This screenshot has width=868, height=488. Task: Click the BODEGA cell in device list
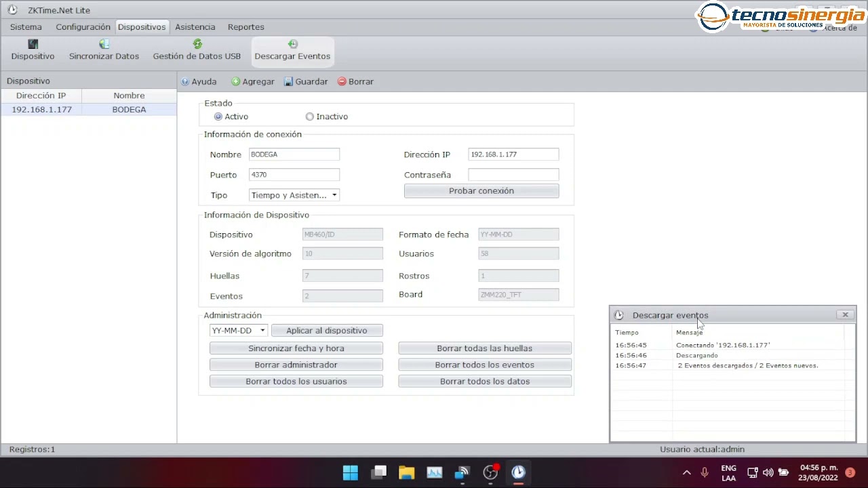tap(129, 109)
